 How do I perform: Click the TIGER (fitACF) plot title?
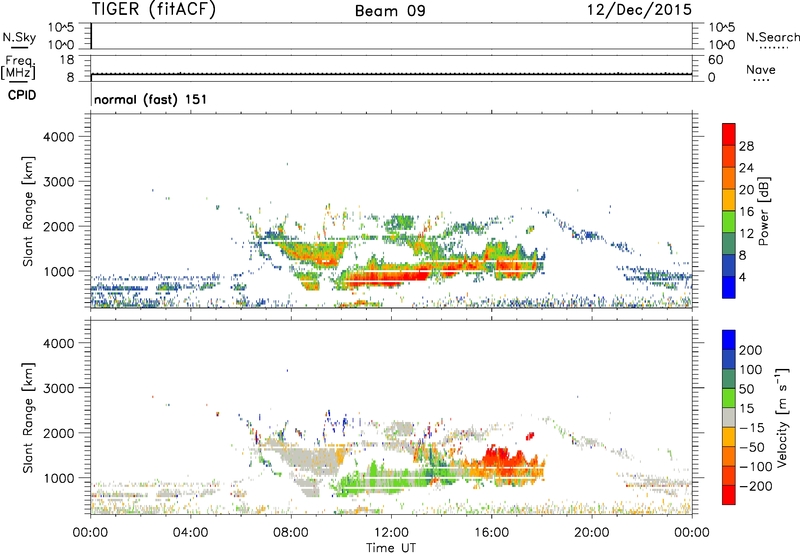(x=154, y=9)
